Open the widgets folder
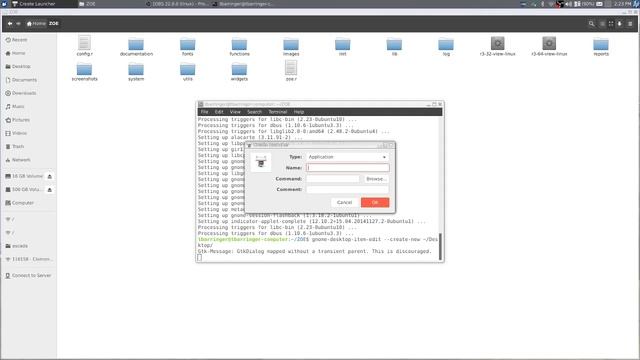 click(x=239, y=72)
